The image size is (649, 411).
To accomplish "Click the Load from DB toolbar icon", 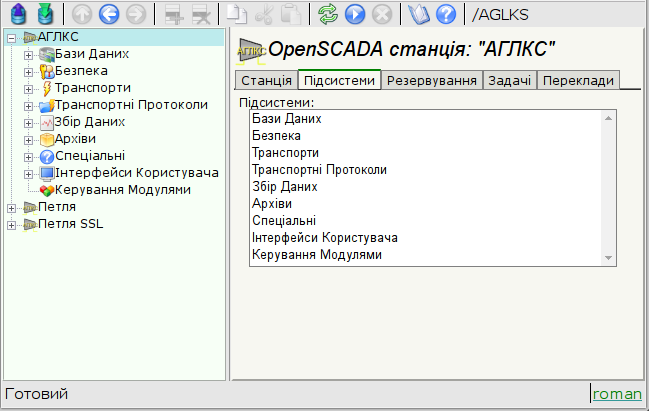I will [17, 14].
